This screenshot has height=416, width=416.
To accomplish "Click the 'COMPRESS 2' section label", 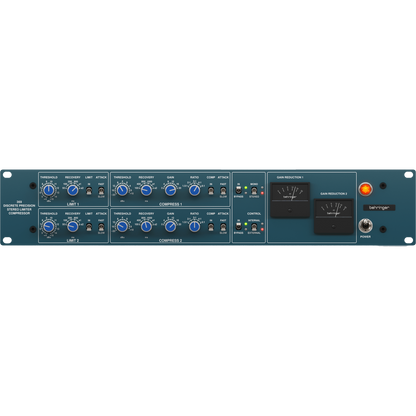I will [x=170, y=240].
